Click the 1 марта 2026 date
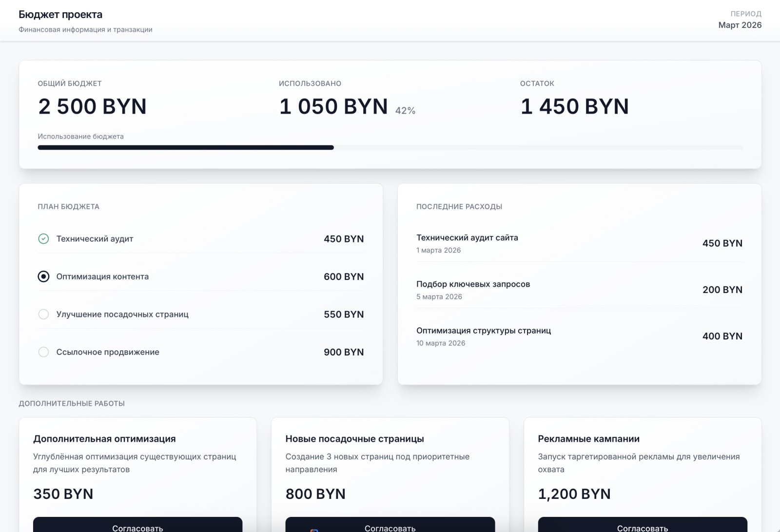The width and height of the screenshot is (780, 532). click(x=438, y=250)
